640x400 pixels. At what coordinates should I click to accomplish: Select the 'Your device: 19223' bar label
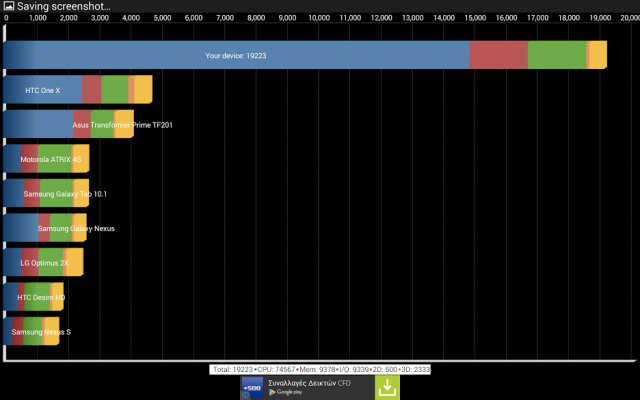[236, 56]
